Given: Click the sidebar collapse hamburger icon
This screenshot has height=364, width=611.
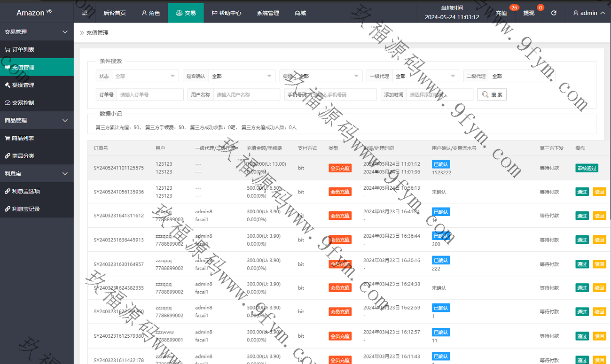Looking at the screenshot, I should click(85, 13).
